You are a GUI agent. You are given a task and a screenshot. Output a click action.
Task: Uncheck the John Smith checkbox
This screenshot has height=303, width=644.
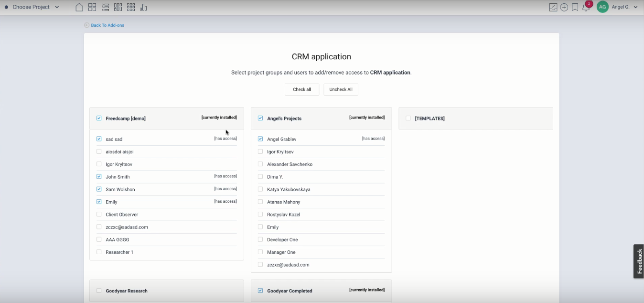(99, 177)
